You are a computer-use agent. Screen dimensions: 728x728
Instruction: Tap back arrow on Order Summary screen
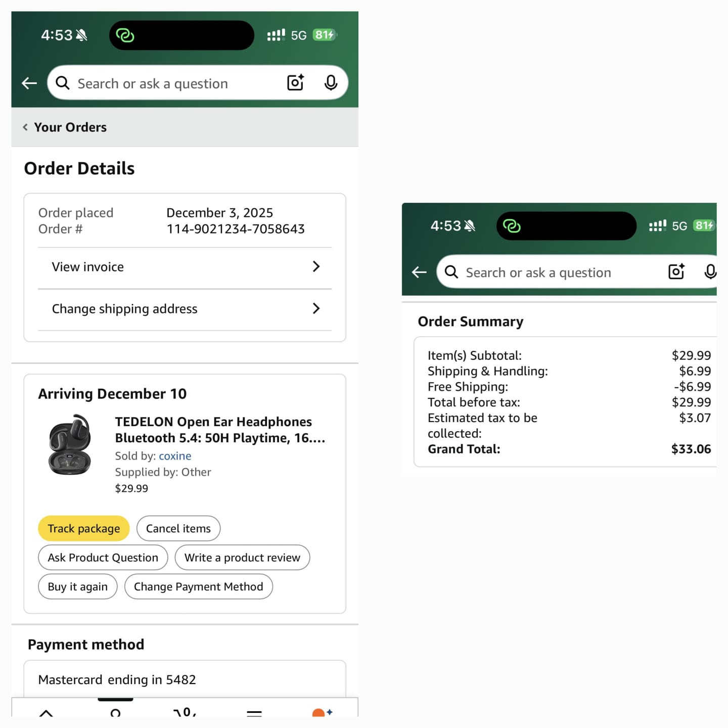pos(419,272)
